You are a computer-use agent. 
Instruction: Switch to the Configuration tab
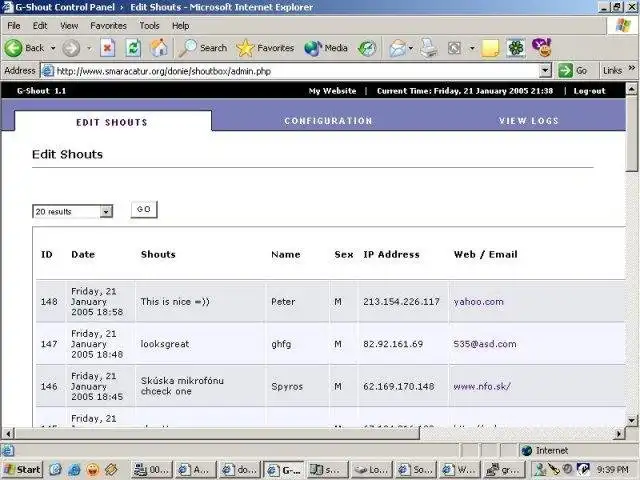pyautogui.click(x=329, y=121)
